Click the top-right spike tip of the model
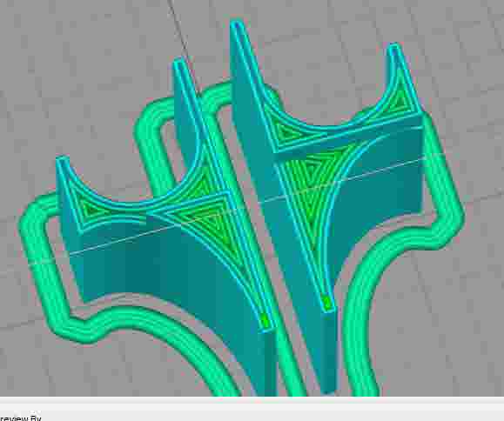The height and width of the screenshot is (421, 504). click(393, 48)
